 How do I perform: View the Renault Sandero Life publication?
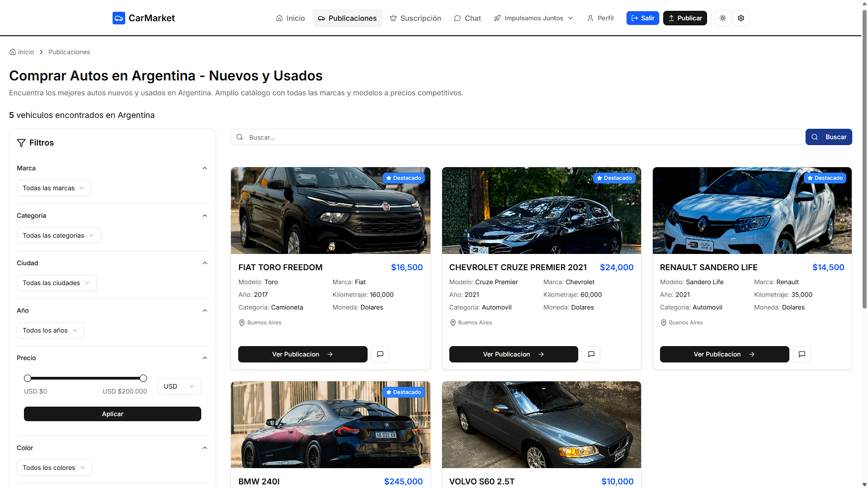[x=724, y=354]
